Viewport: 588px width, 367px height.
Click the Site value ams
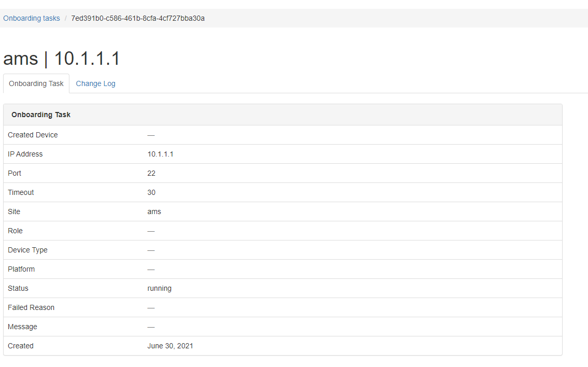click(x=154, y=211)
